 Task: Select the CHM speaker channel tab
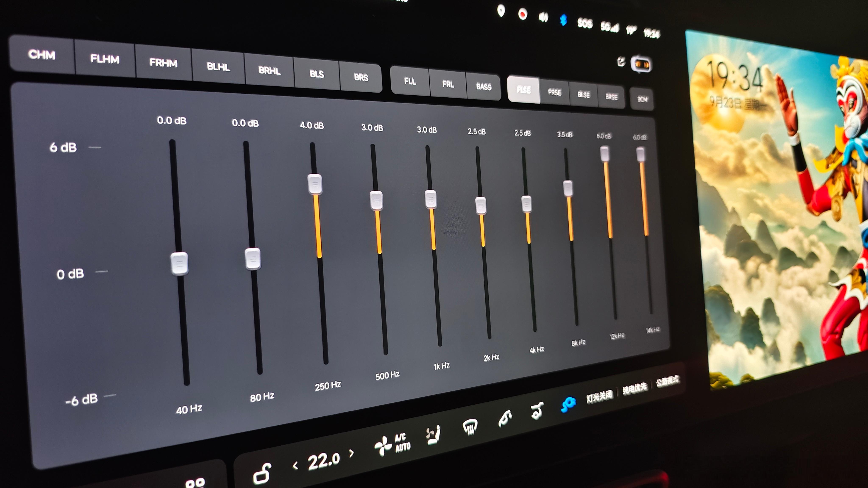tap(42, 54)
